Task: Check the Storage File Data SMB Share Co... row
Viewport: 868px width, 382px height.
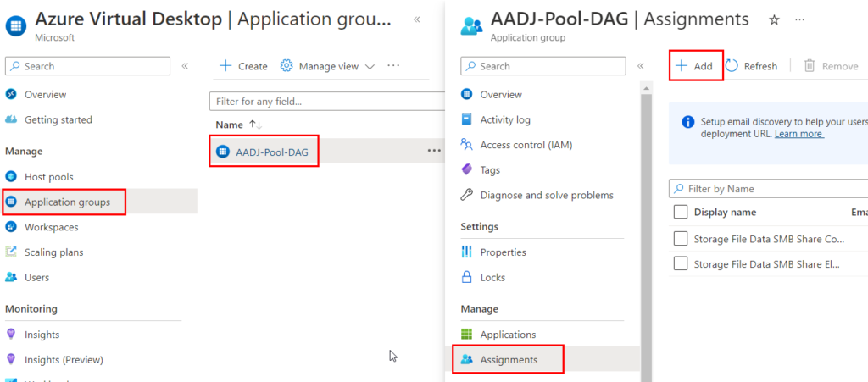Action: point(681,239)
